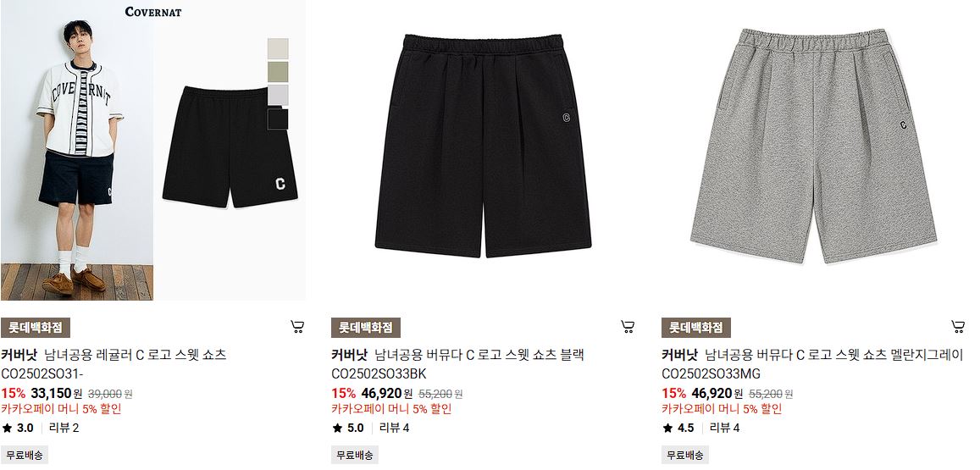Click 무료배송 tag under gray shorts
The height and width of the screenshot is (470, 980).
click(685, 455)
